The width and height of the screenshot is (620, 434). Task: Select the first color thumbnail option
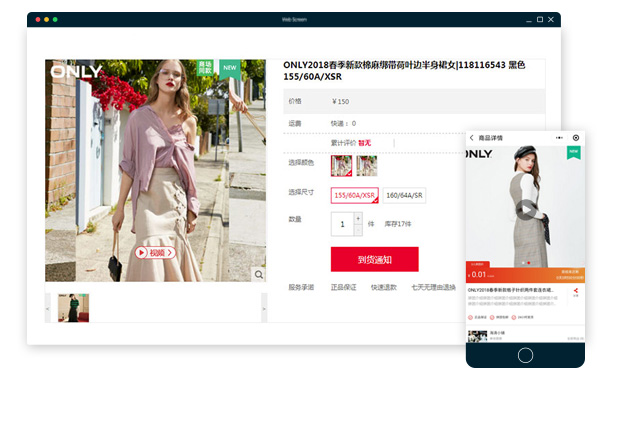coord(341,166)
